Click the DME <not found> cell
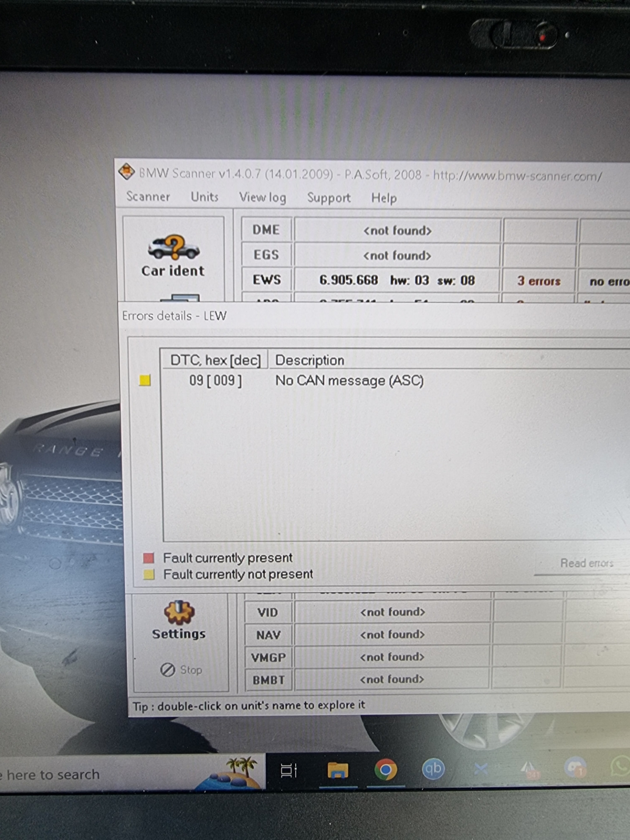 [397, 230]
